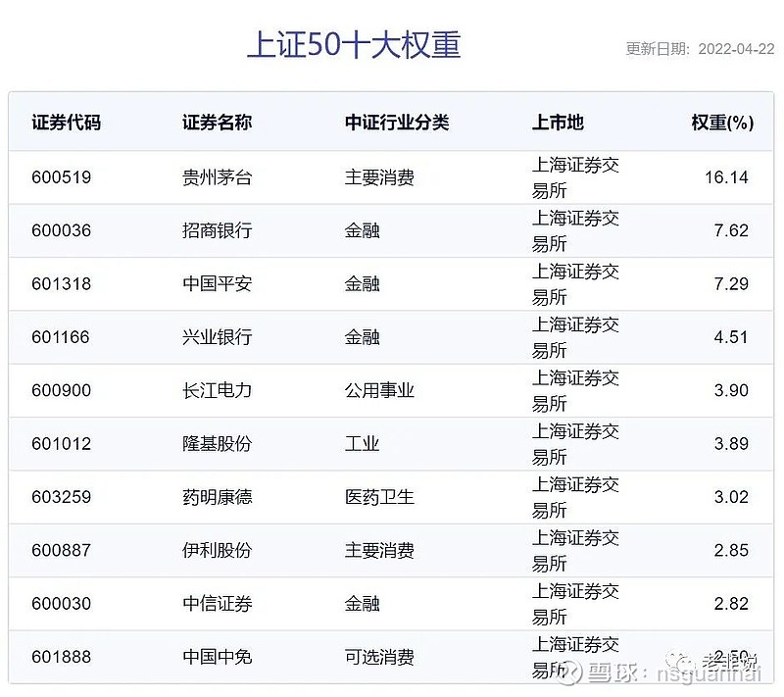Screen dimensions: 784x697
Task: Click the name 药明康德
Action: pyautogui.click(x=217, y=497)
